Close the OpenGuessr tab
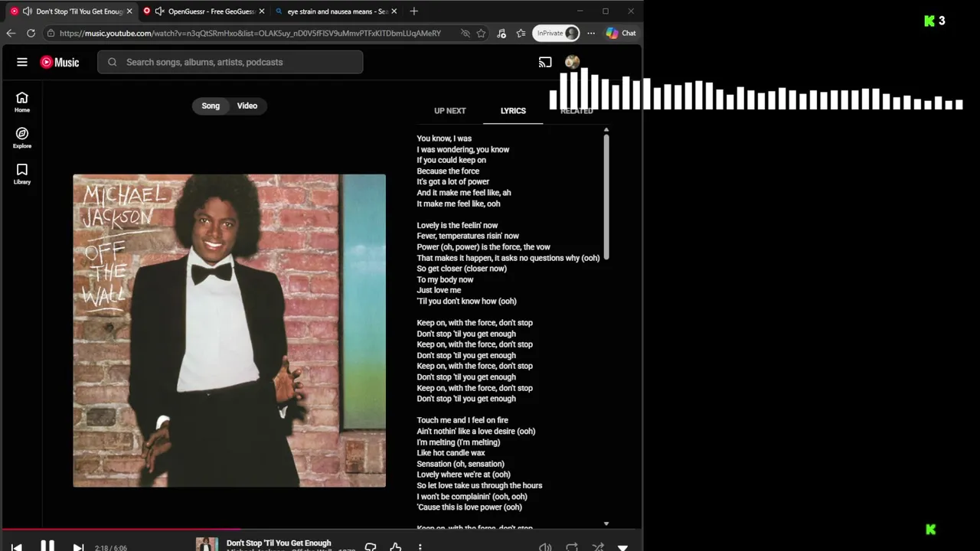The height and width of the screenshot is (551, 980). pos(262,11)
